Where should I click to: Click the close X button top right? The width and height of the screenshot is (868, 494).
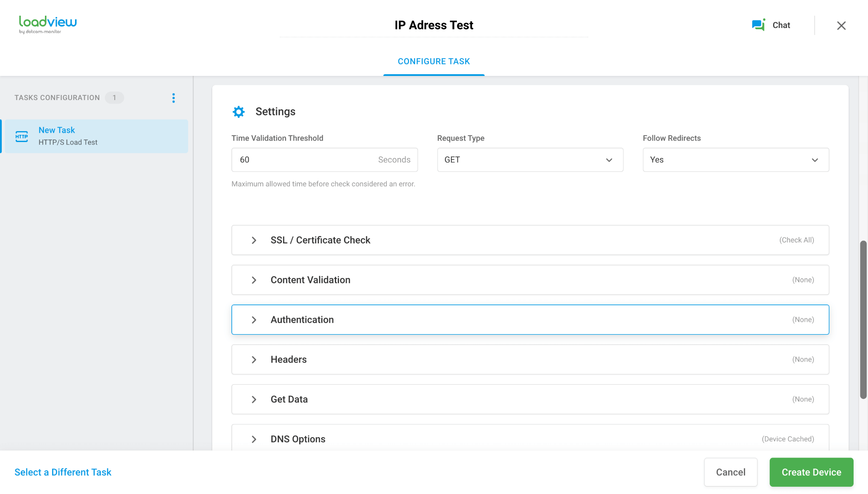[841, 25]
